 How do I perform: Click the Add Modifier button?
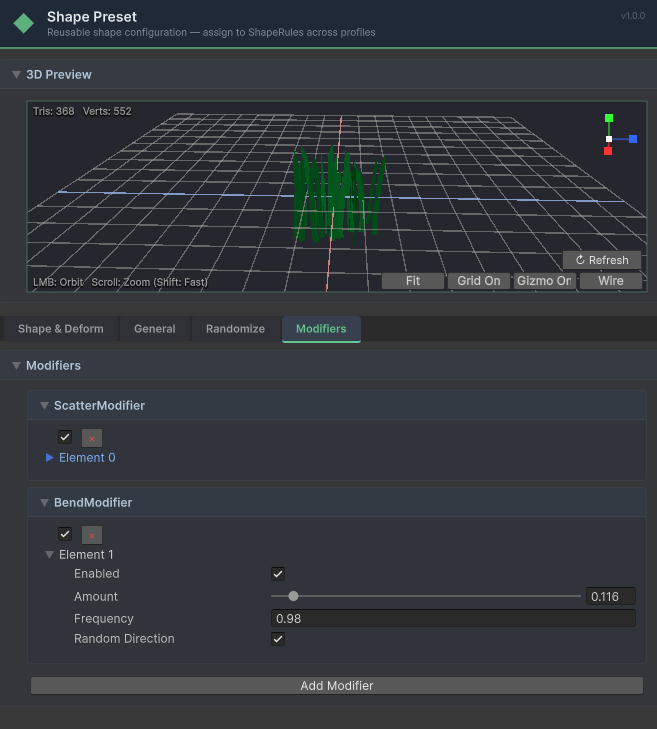pyautogui.click(x=336, y=686)
